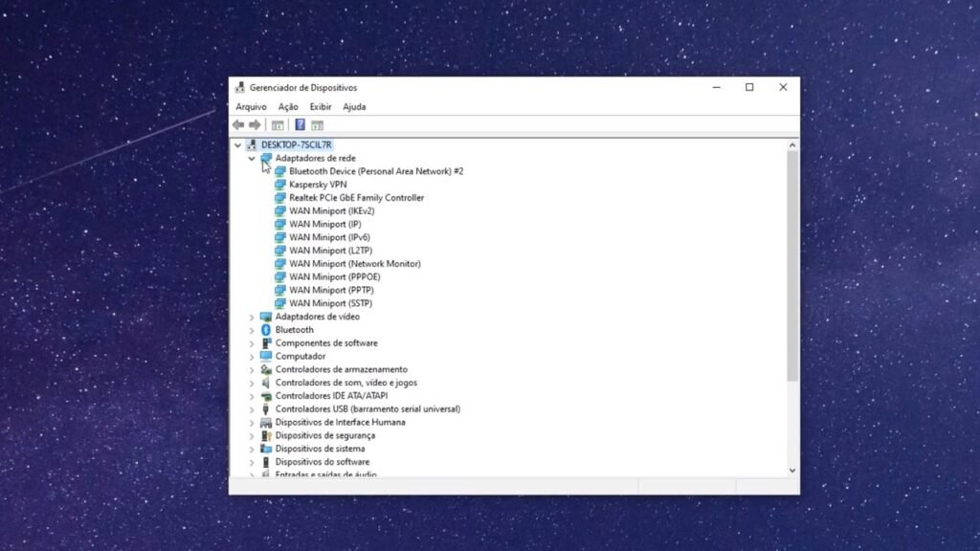The height and width of the screenshot is (551, 980).
Task: Select Controladores IDE ATA/ATAPI label
Action: [x=331, y=396]
